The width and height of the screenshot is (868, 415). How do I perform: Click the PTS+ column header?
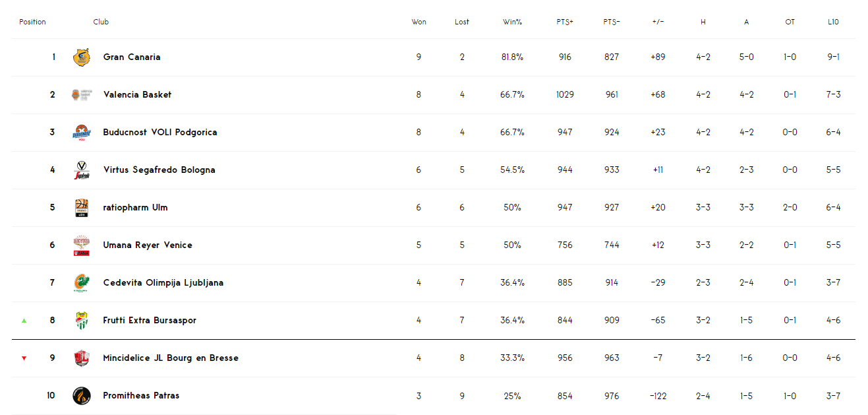pyautogui.click(x=565, y=22)
